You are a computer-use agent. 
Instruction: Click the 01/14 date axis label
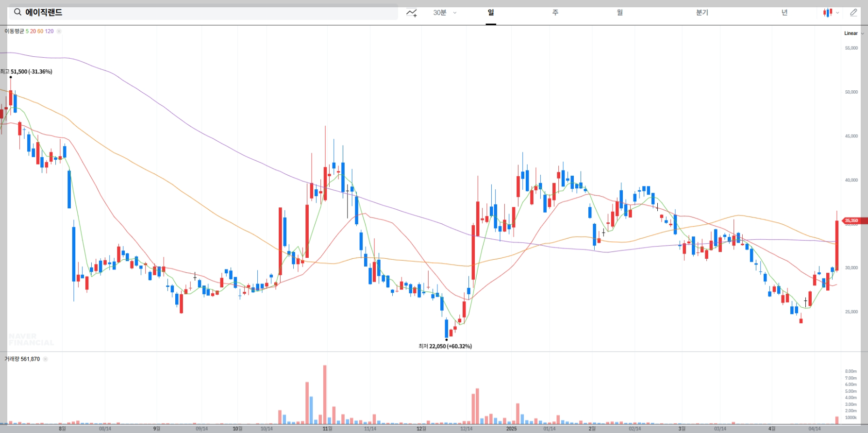click(549, 429)
